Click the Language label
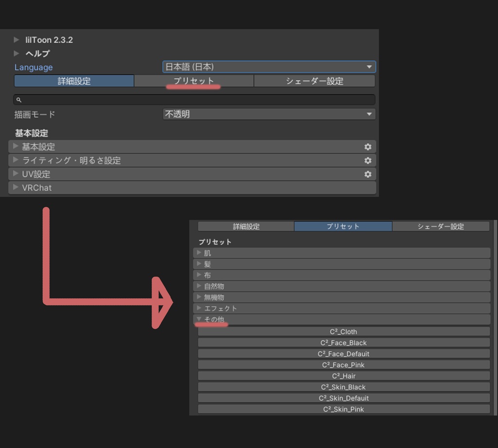The width and height of the screenshot is (498, 448). [34, 67]
